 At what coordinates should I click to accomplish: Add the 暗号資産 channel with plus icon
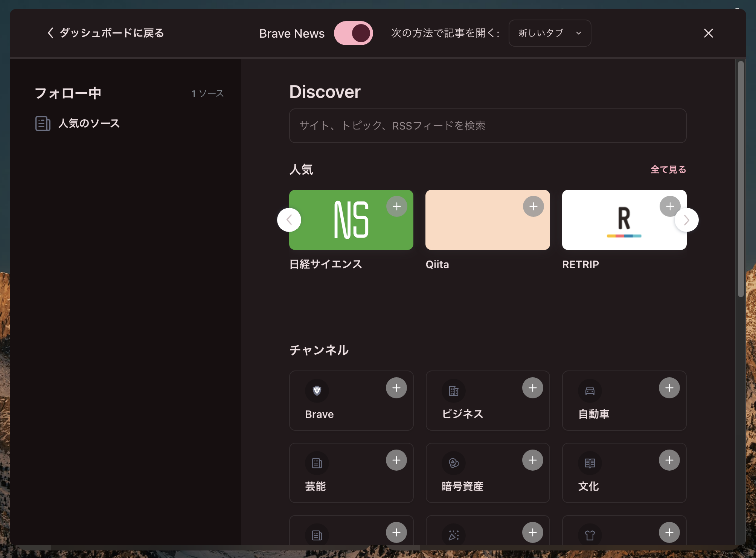click(x=533, y=460)
